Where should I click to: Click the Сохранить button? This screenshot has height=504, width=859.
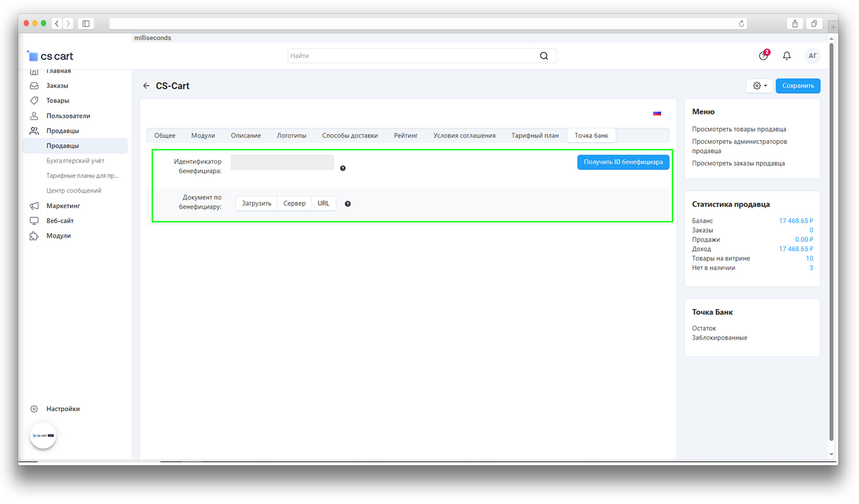798,86
